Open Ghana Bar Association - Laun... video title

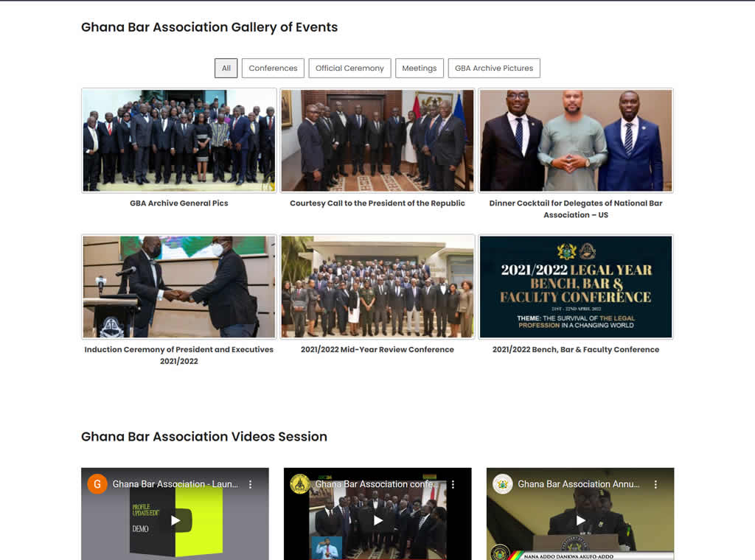tap(175, 484)
